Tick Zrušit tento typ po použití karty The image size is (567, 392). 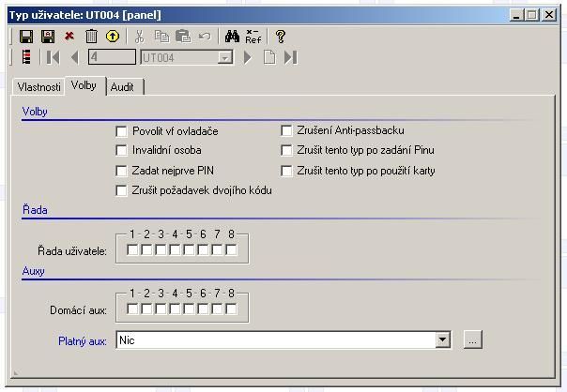coord(287,171)
